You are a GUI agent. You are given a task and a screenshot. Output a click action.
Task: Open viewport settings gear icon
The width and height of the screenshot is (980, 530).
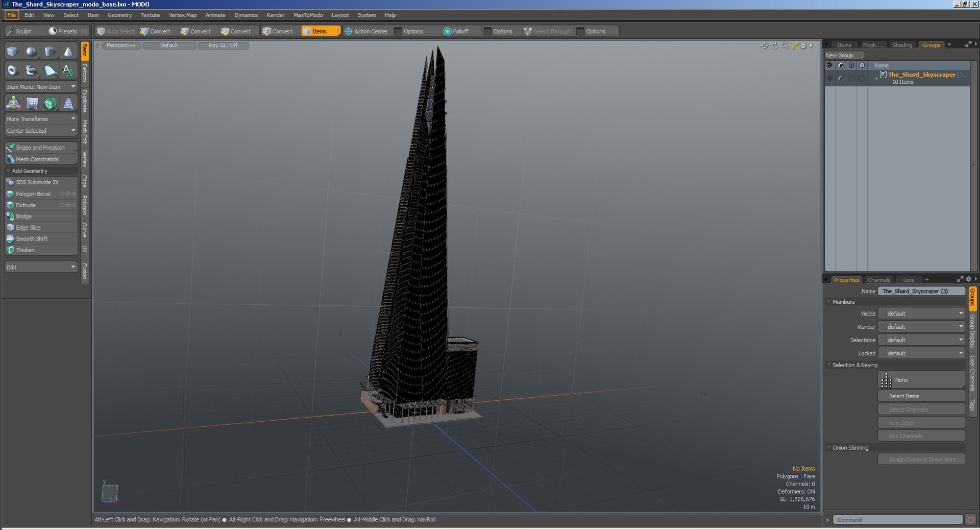(803, 45)
